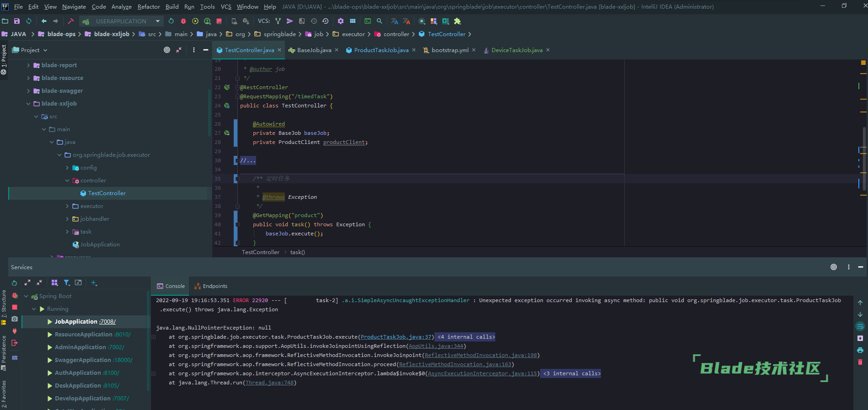This screenshot has width=868, height=410.
Task: Expand the blade-resource module
Action: tap(28, 78)
